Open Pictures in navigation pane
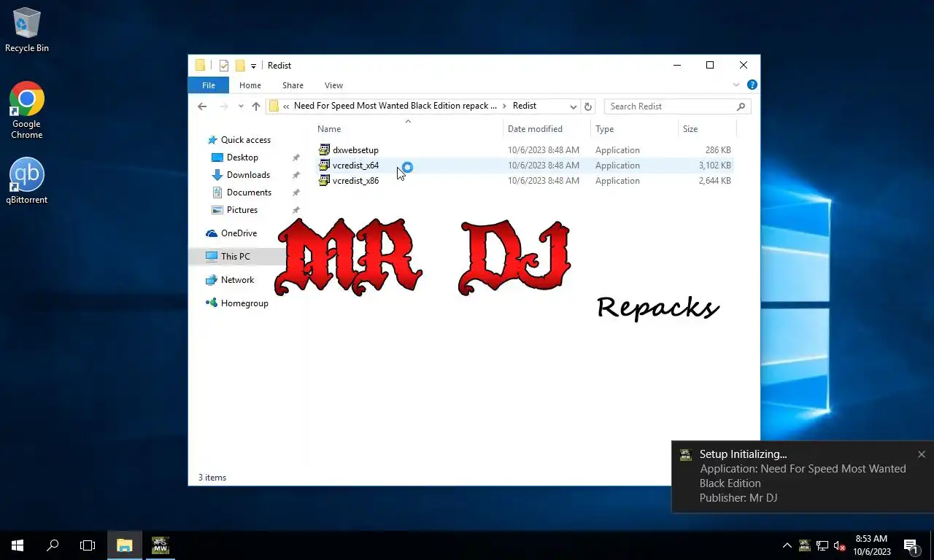 click(242, 210)
